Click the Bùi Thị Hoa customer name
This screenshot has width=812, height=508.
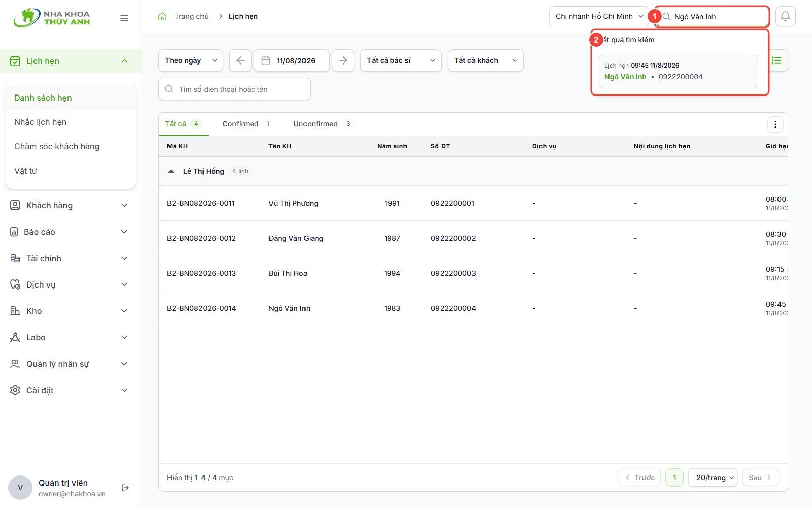(288, 273)
